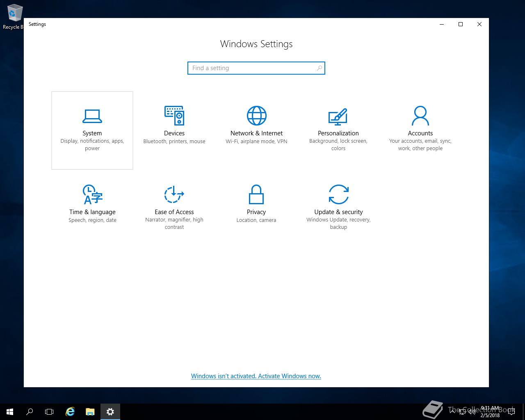Open Time & language settings icon
The image size is (525, 420).
coord(92,194)
